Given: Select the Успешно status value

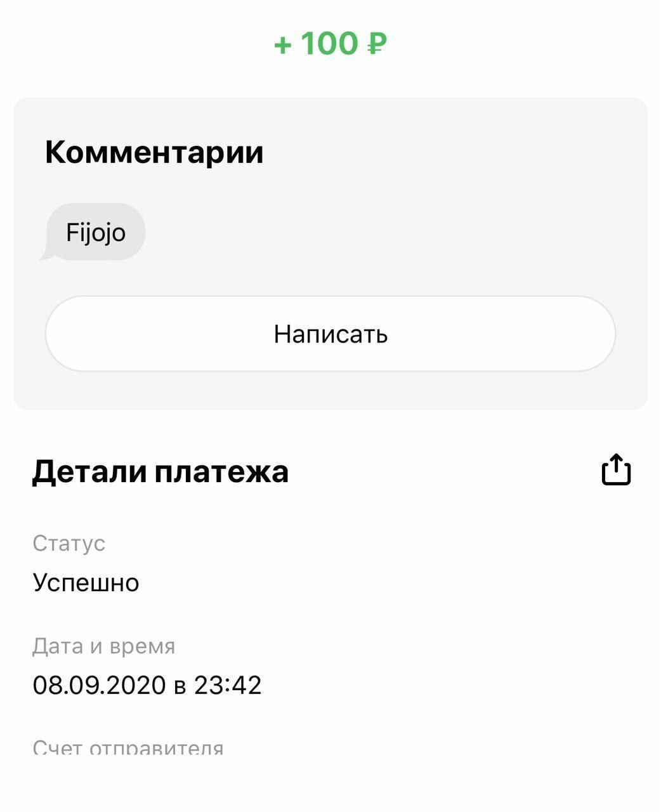Looking at the screenshot, I should click(x=86, y=582).
